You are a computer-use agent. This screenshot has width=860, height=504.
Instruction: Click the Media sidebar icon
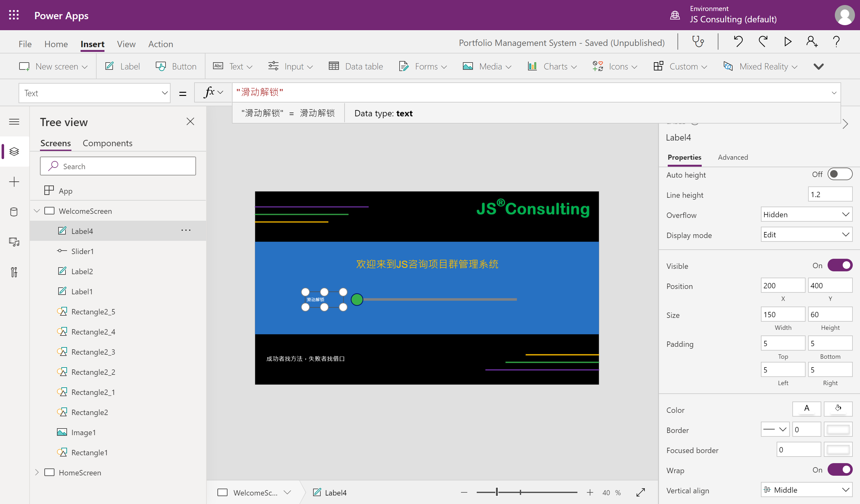click(x=14, y=242)
